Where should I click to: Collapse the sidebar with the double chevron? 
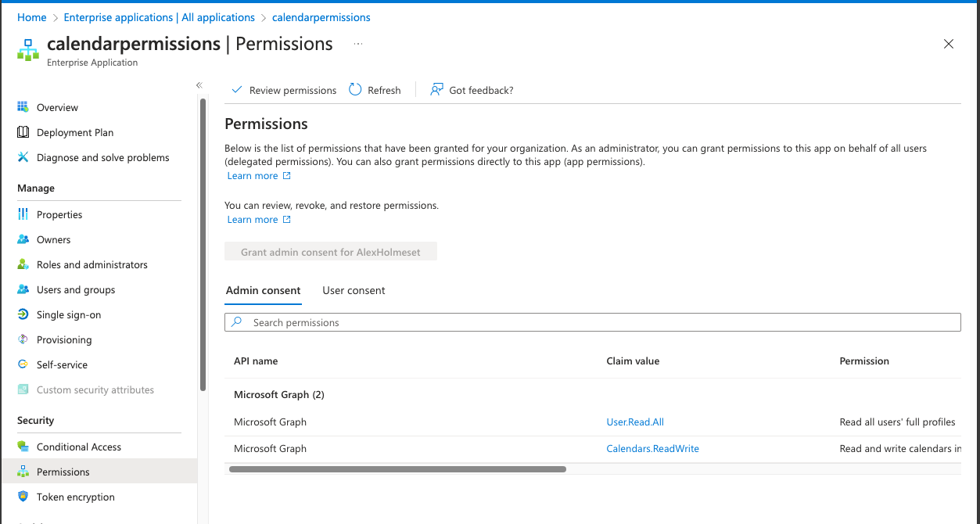pyautogui.click(x=199, y=85)
